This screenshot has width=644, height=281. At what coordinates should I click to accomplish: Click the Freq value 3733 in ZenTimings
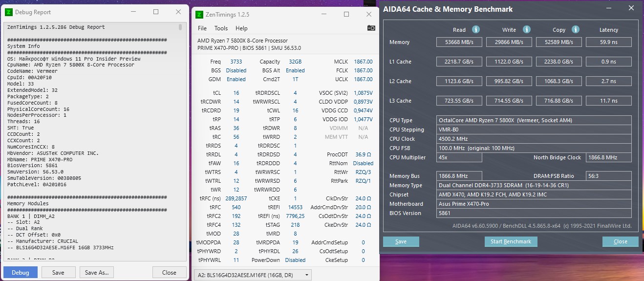click(x=236, y=62)
